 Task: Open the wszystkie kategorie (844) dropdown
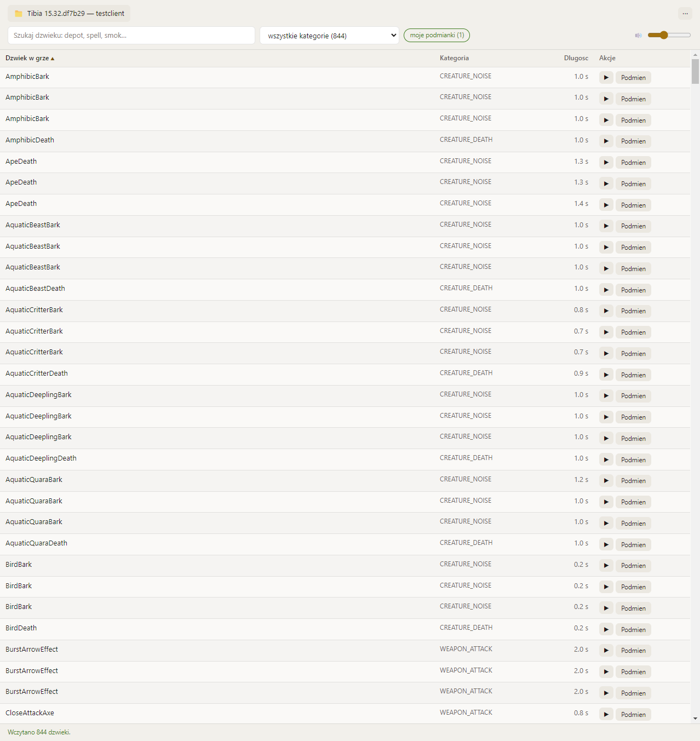[329, 36]
